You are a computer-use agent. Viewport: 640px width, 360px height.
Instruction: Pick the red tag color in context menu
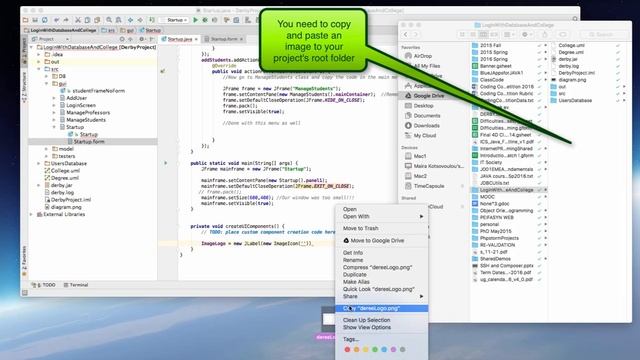pyautogui.click(x=347, y=350)
